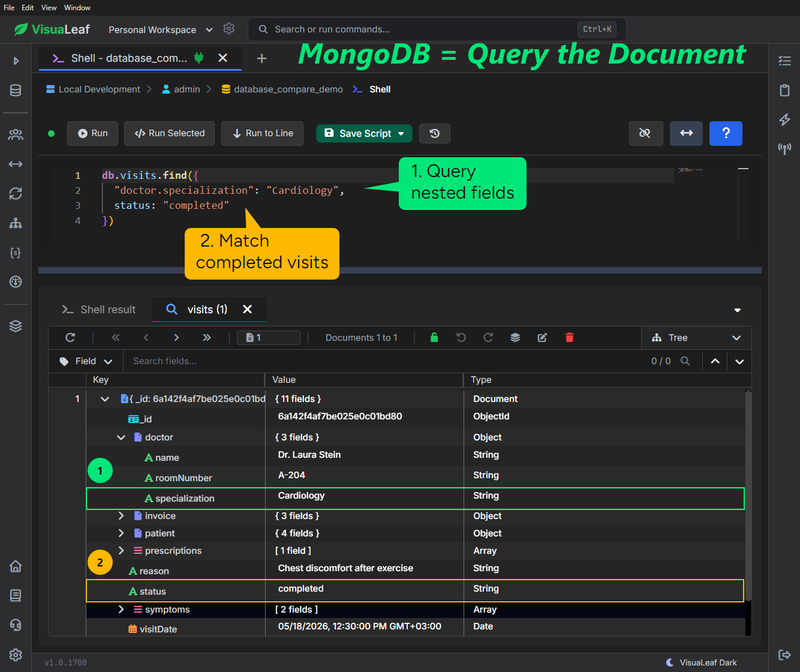The height and width of the screenshot is (672, 800).
Task: Open the Save Script dropdown arrow
Action: (401, 134)
